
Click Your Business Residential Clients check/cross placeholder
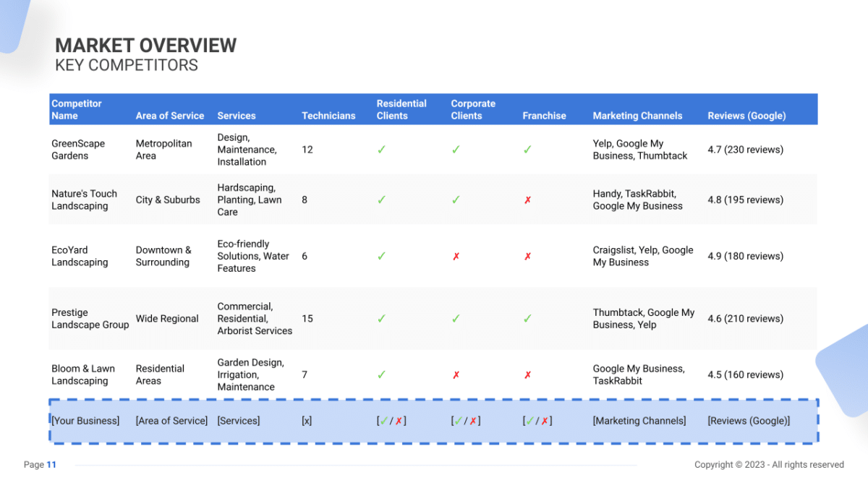tap(391, 421)
